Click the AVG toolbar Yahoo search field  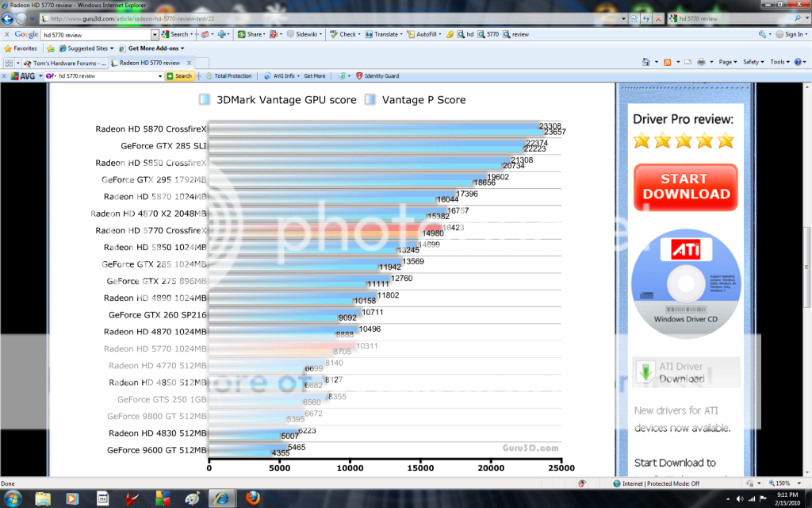click(x=105, y=76)
